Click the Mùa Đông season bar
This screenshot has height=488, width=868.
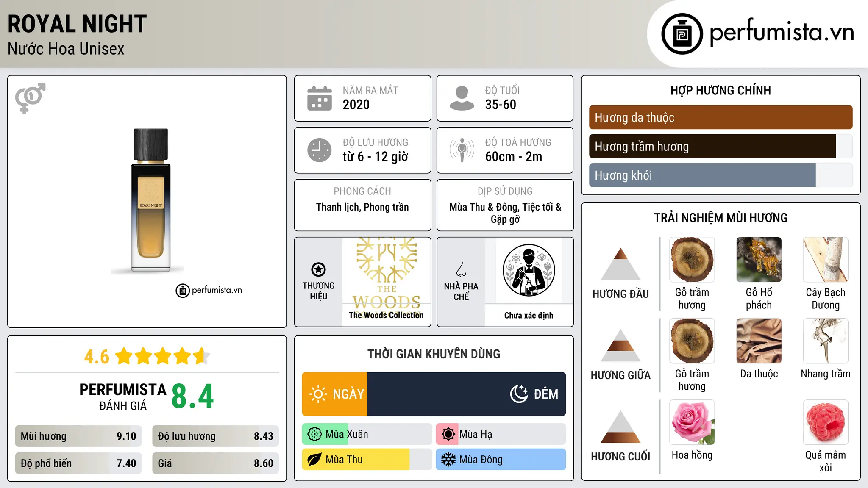(x=501, y=460)
